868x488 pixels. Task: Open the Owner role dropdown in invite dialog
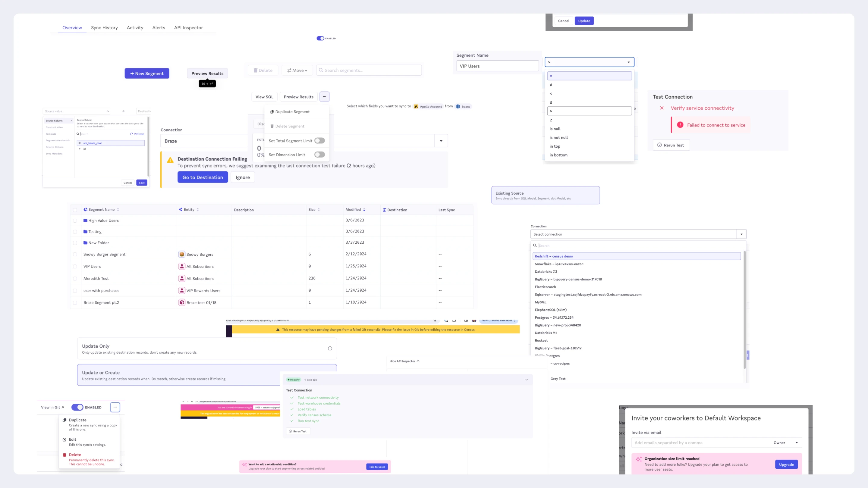point(785,443)
